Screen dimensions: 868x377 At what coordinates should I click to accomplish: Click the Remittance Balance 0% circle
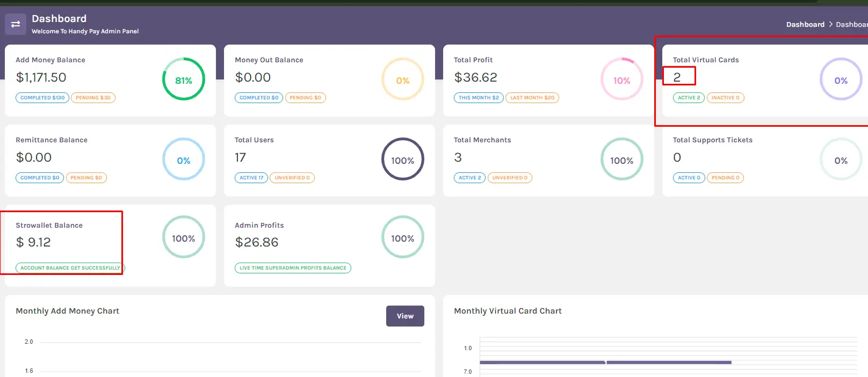point(183,160)
